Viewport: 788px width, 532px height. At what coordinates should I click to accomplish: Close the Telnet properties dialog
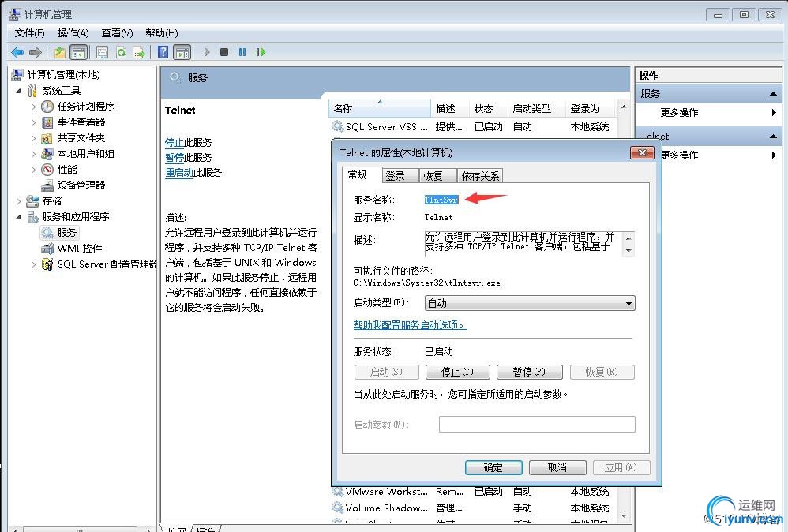tap(642, 152)
